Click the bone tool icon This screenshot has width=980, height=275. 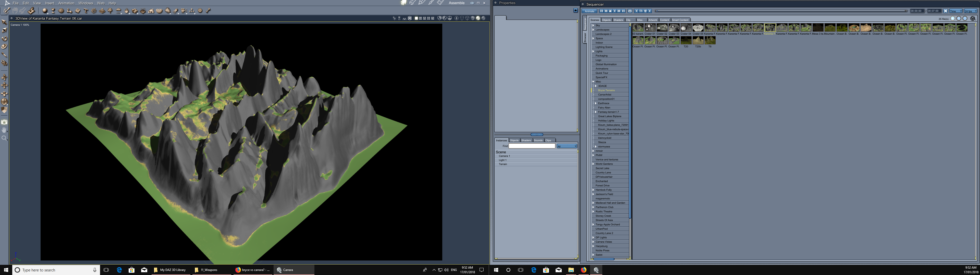(x=208, y=11)
